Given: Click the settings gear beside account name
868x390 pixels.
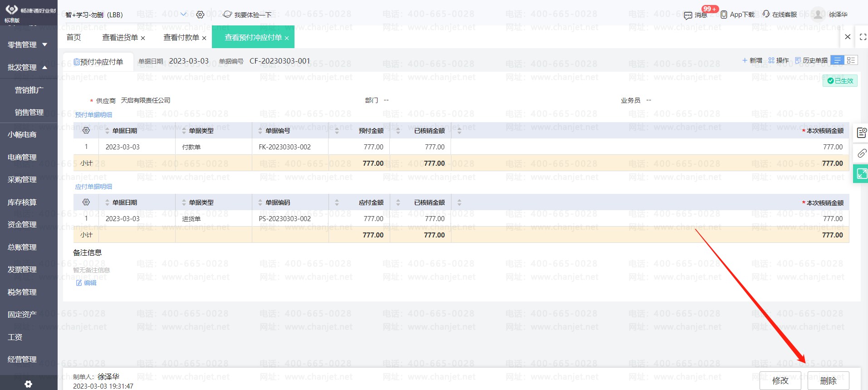Looking at the screenshot, I should click(x=200, y=15).
